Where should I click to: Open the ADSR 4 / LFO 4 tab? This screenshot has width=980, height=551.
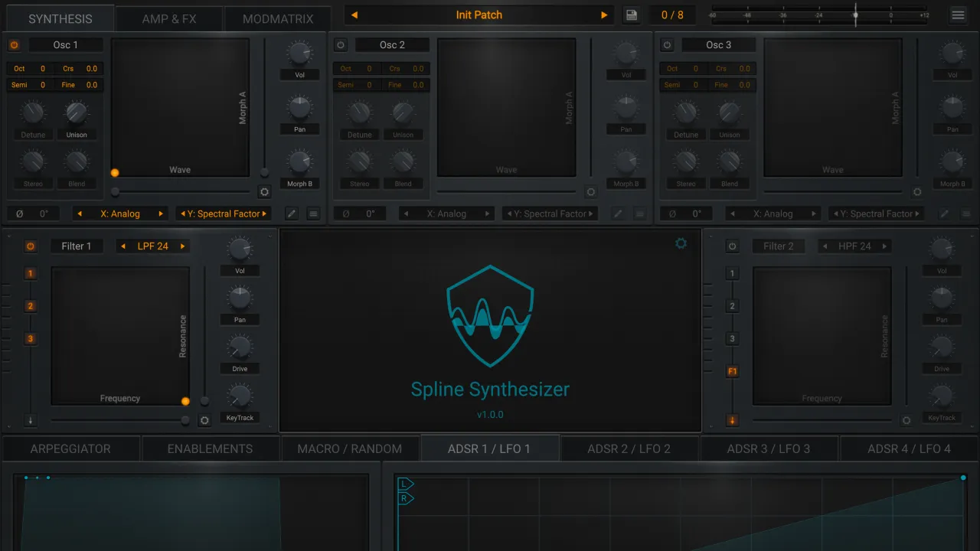(x=909, y=448)
